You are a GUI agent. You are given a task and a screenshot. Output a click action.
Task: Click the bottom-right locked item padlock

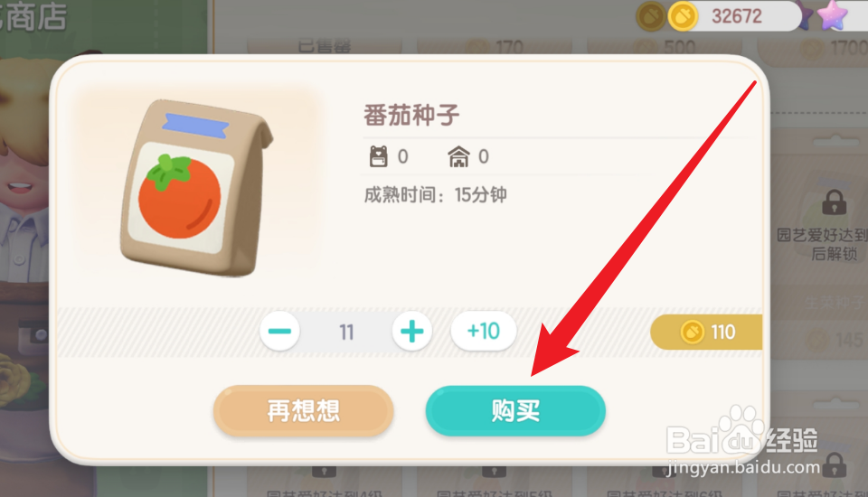(x=835, y=464)
